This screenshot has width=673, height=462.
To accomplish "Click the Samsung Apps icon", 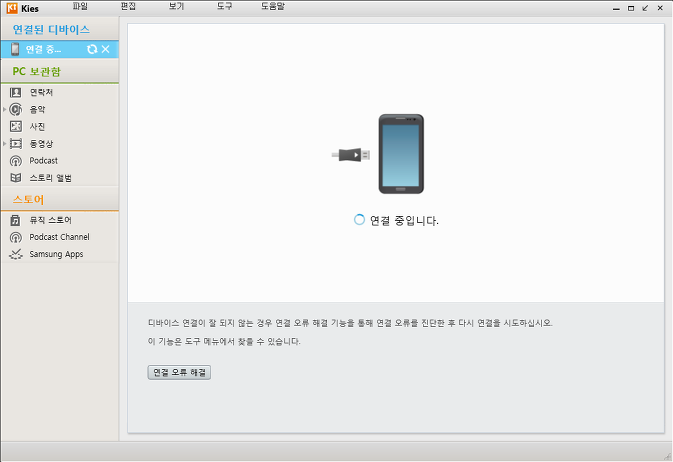I will click(x=16, y=254).
